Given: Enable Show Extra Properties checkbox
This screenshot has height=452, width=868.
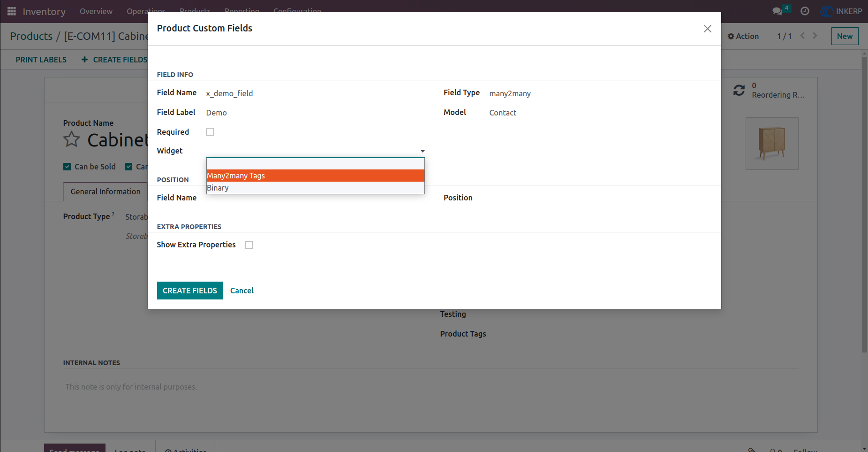Looking at the screenshot, I should 249,245.
